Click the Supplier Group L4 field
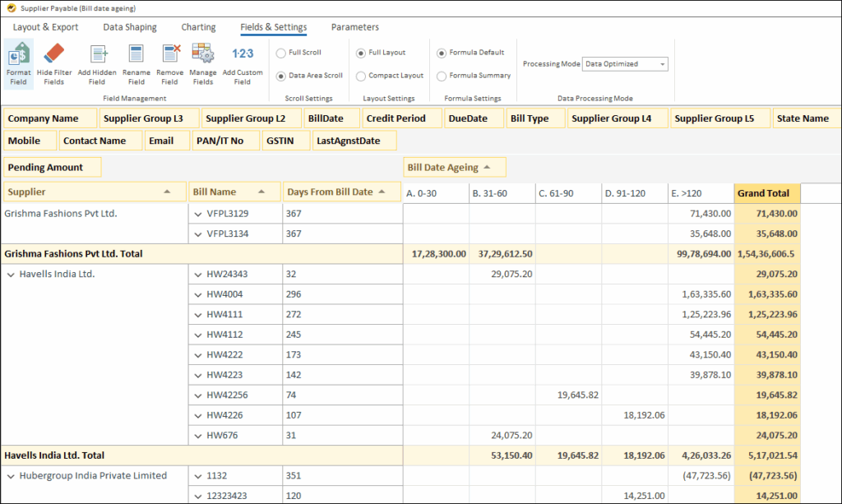Image resolution: width=842 pixels, height=504 pixels. click(618, 118)
